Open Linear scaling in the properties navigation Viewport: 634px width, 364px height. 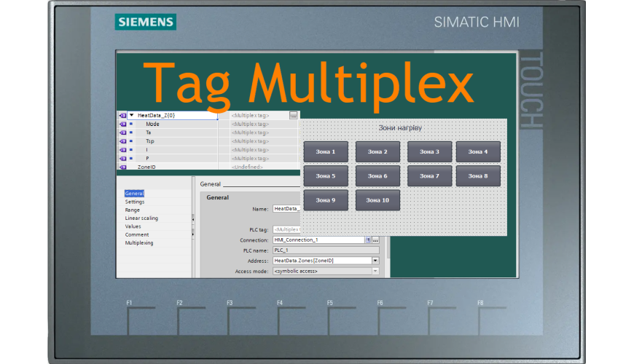pyautogui.click(x=141, y=218)
